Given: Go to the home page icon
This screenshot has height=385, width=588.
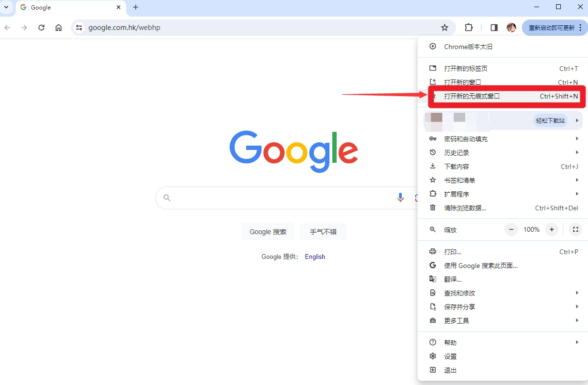Looking at the screenshot, I should coord(59,28).
